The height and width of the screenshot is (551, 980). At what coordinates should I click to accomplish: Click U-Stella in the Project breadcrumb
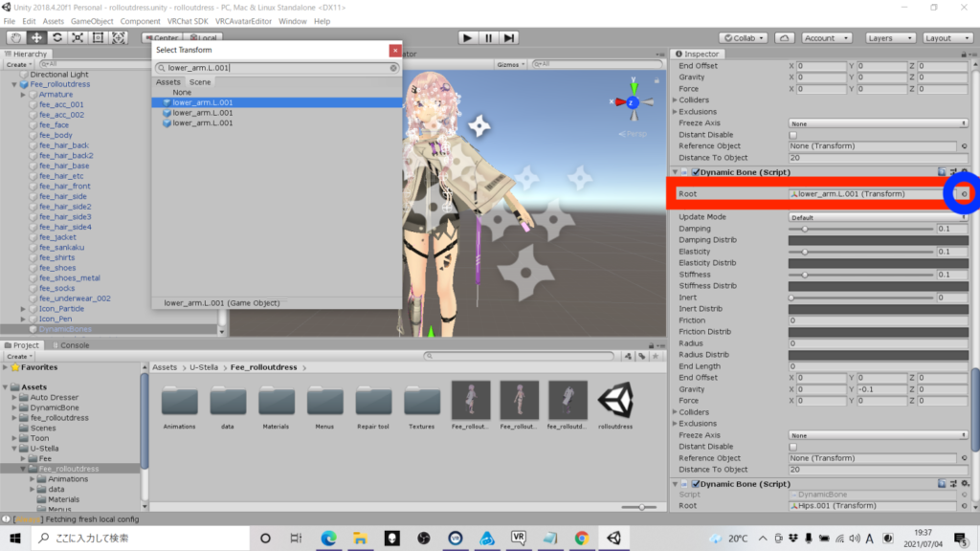coord(204,367)
